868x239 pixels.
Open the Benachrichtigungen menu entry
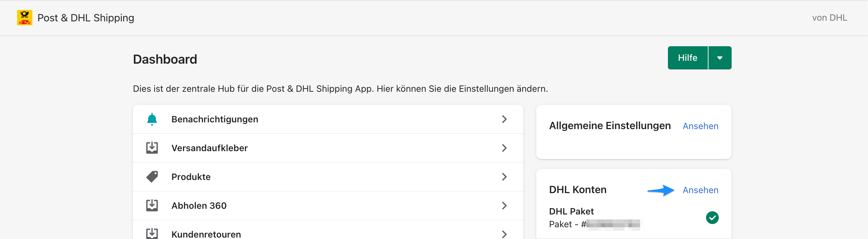point(328,119)
